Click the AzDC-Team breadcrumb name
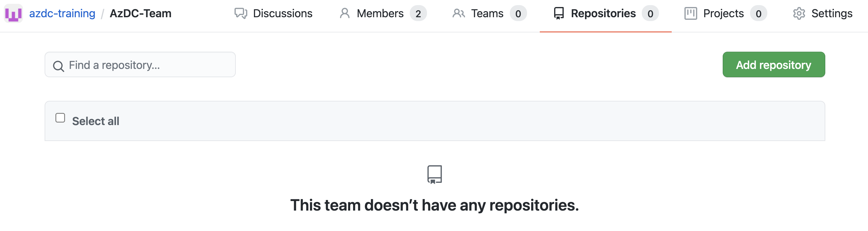Image resolution: width=868 pixels, height=231 pixels. (140, 13)
